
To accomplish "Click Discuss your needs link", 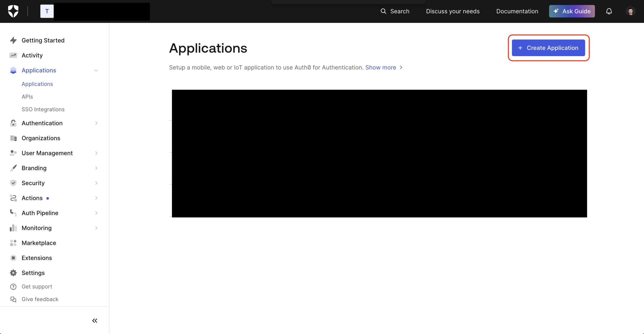I will point(453,11).
